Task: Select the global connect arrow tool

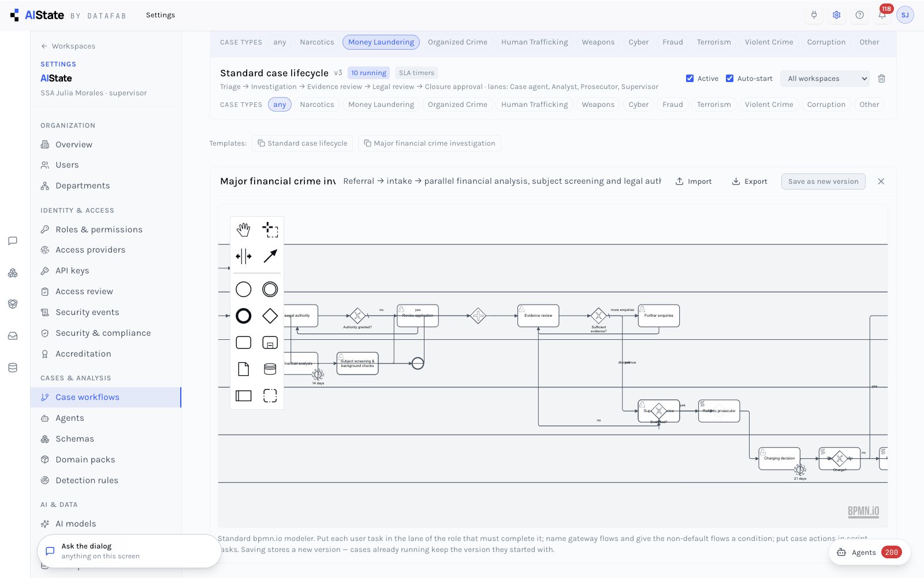Action: click(x=270, y=256)
